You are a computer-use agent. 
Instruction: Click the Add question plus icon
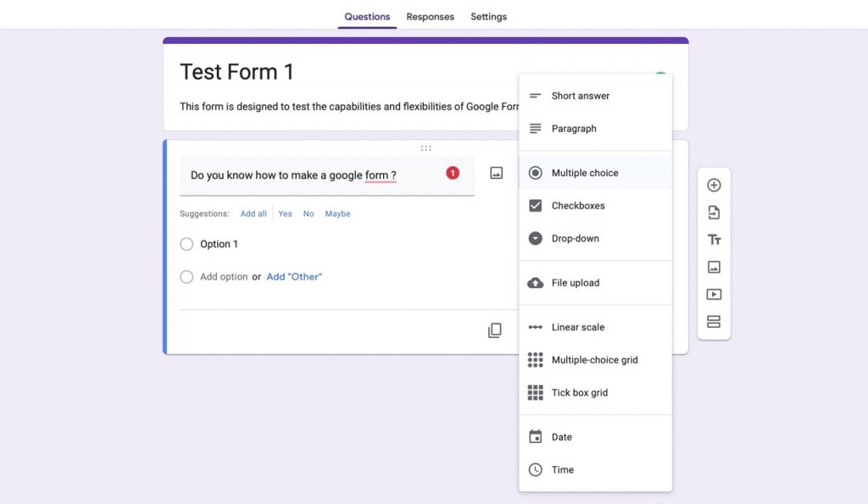(x=714, y=186)
